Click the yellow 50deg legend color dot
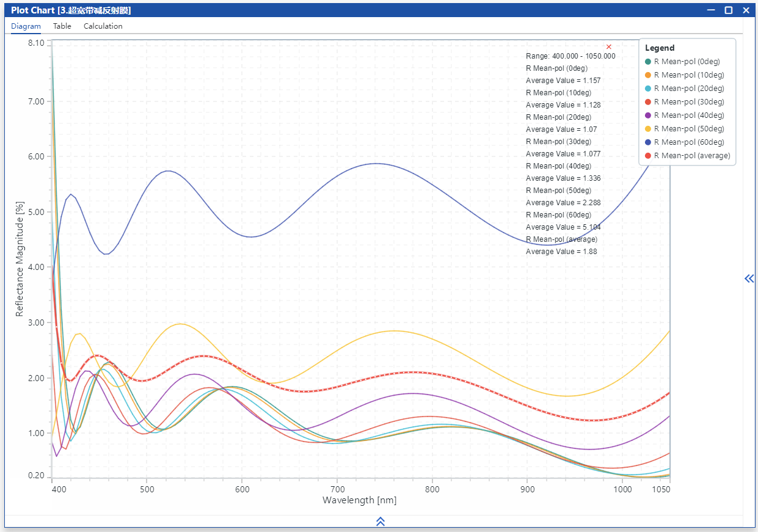Screen dimensions: 758x532 coord(648,129)
